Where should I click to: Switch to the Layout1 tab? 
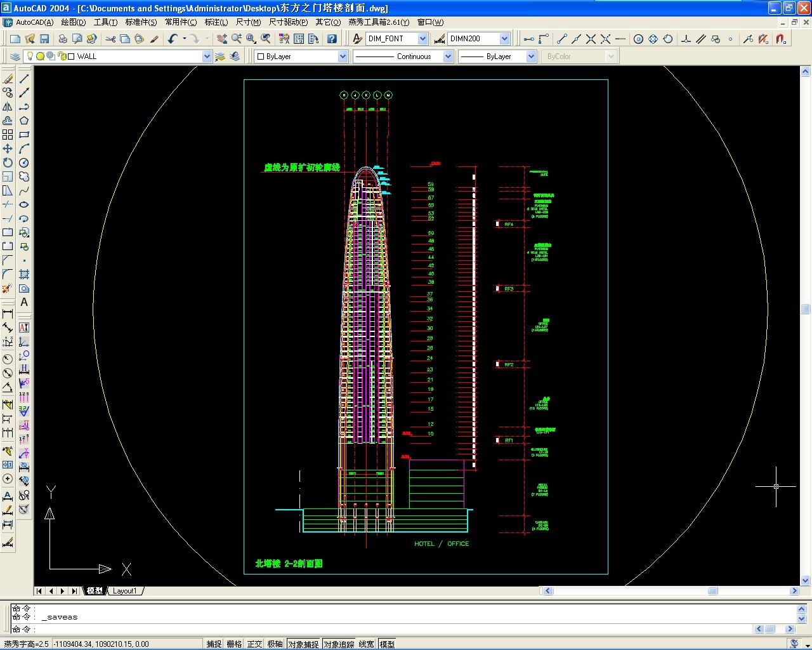[124, 591]
